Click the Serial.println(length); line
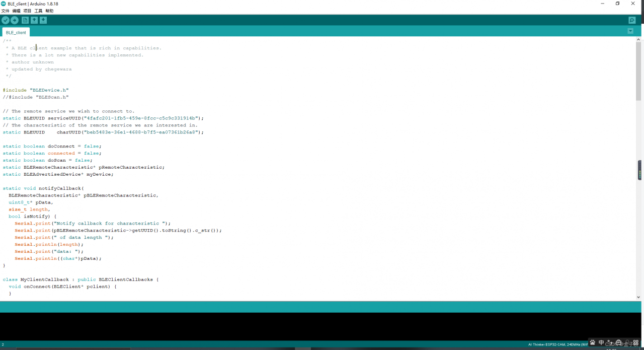644x350 pixels. (49, 245)
